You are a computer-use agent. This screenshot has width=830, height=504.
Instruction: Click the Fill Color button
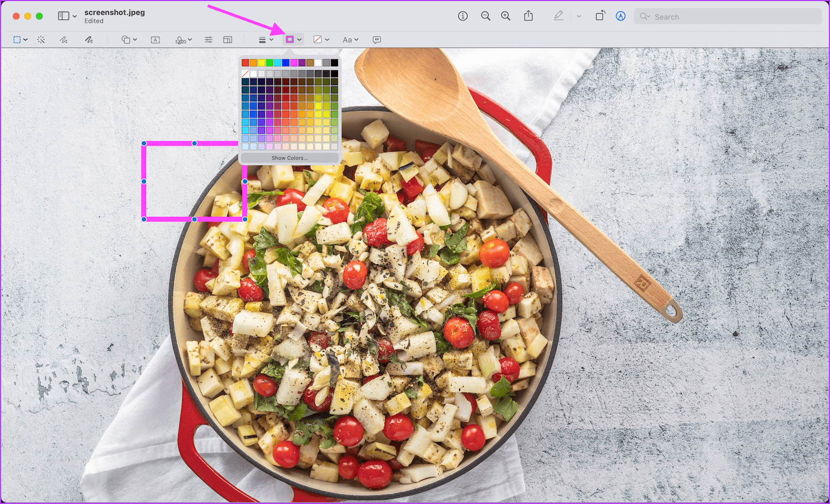(x=318, y=39)
